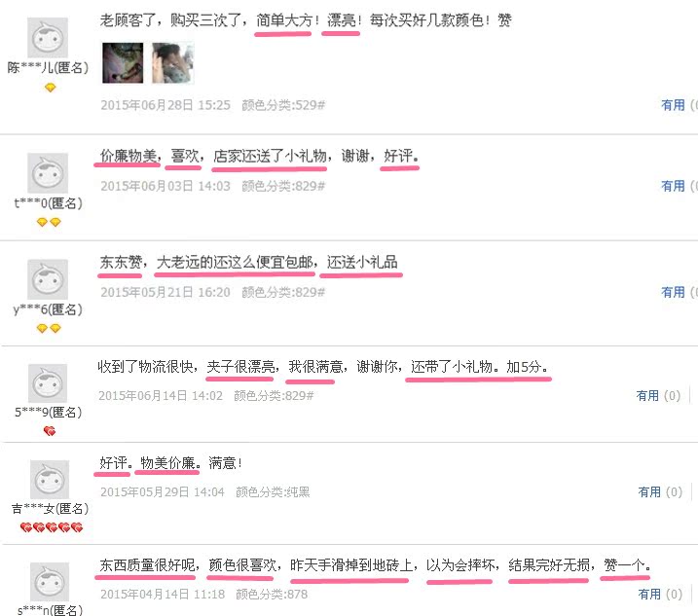698x616 pixels.
Task: Open second review photo thumbnail
Action: click(x=172, y=62)
